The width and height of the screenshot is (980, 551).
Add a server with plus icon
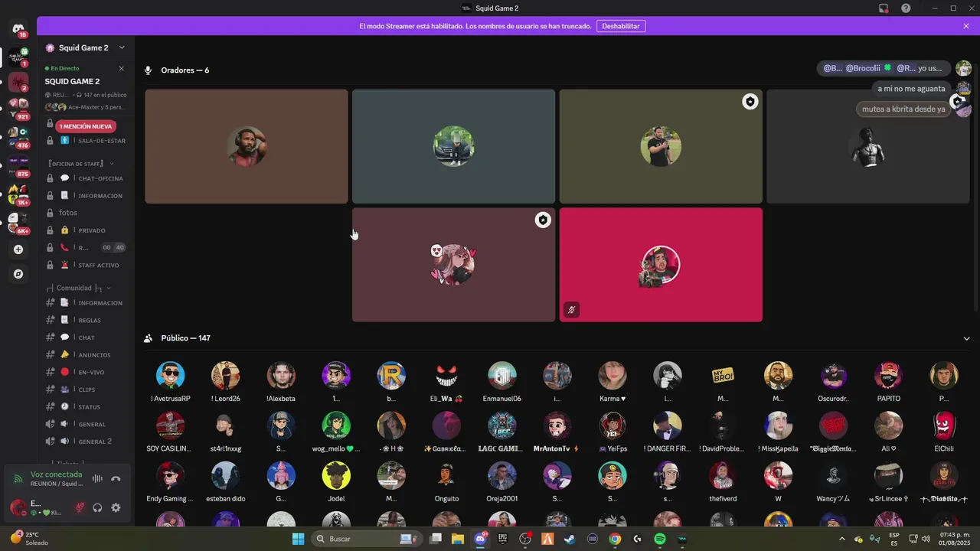tap(18, 249)
